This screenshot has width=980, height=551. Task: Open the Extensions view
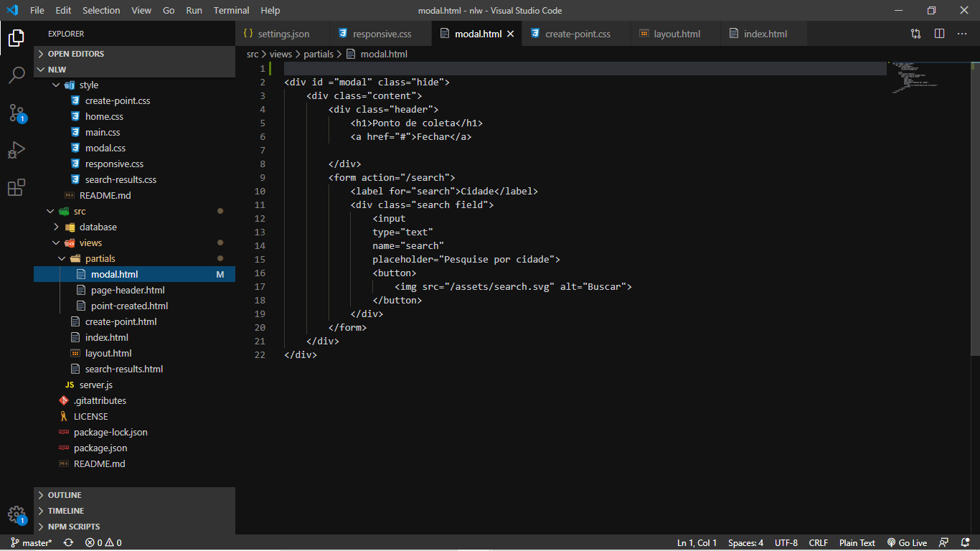pos(17,187)
